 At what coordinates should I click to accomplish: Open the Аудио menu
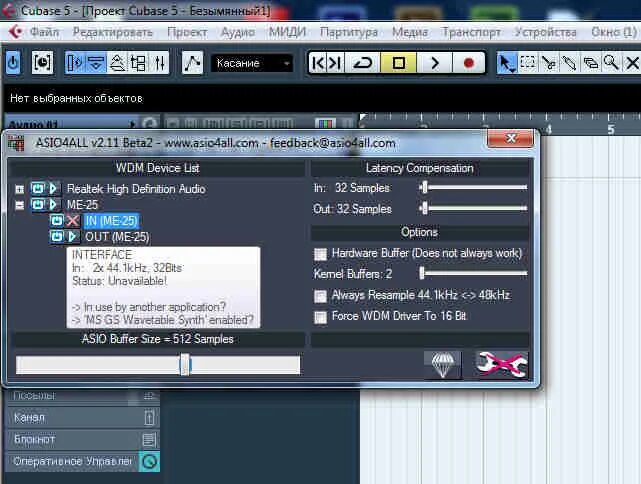pyautogui.click(x=238, y=32)
